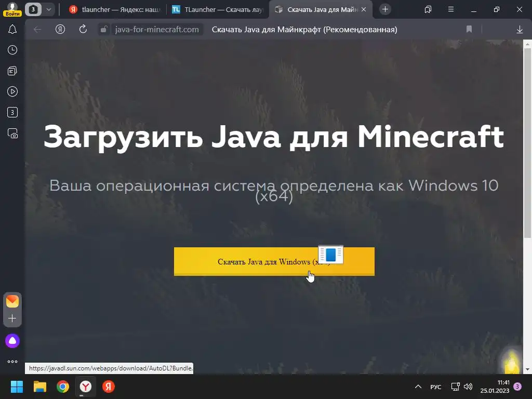This screenshot has width=532, height=399.
Task: Click the Войти profile login button
Action: tap(12, 10)
